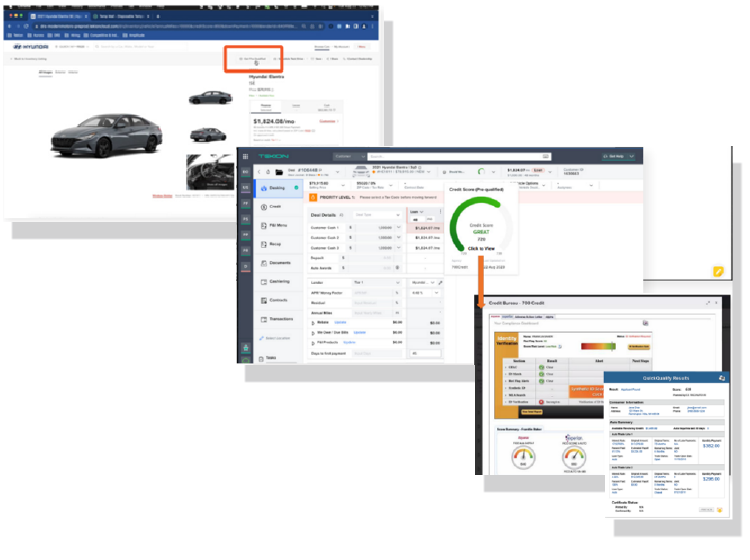This screenshot has height=560, width=750.
Task: Open Documents in the Tekion sidebar
Action: (278, 263)
